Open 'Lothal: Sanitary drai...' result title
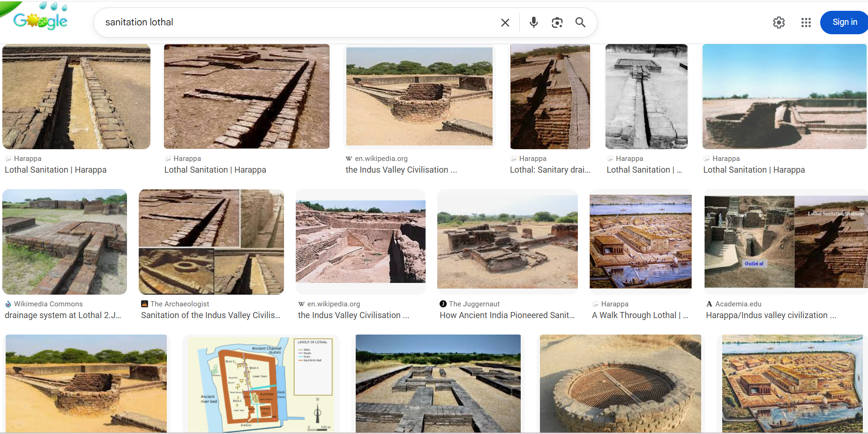868x434 pixels. (550, 170)
